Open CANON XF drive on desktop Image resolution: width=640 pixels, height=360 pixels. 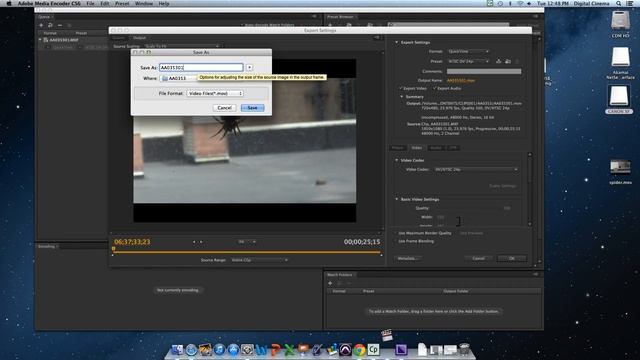tap(619, 99)
